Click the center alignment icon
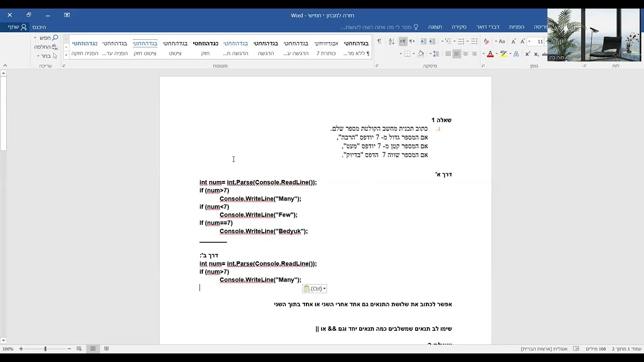 (x=465, y=54)
